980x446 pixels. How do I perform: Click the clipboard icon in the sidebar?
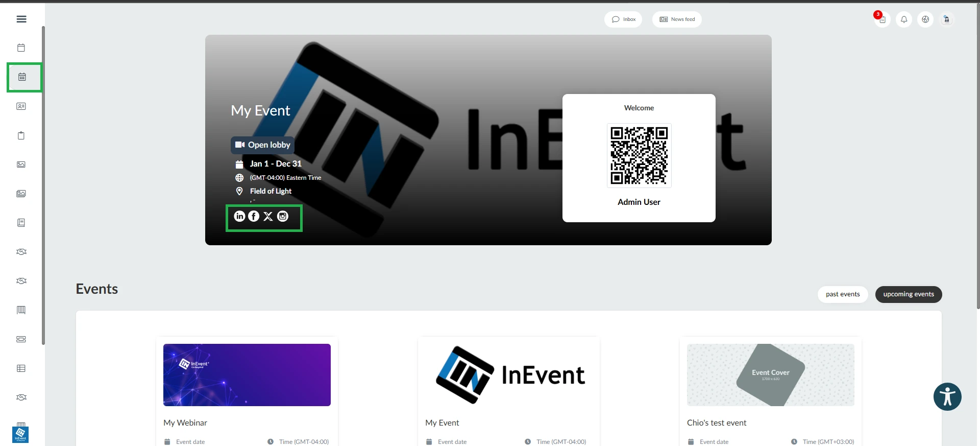(21, 135)
